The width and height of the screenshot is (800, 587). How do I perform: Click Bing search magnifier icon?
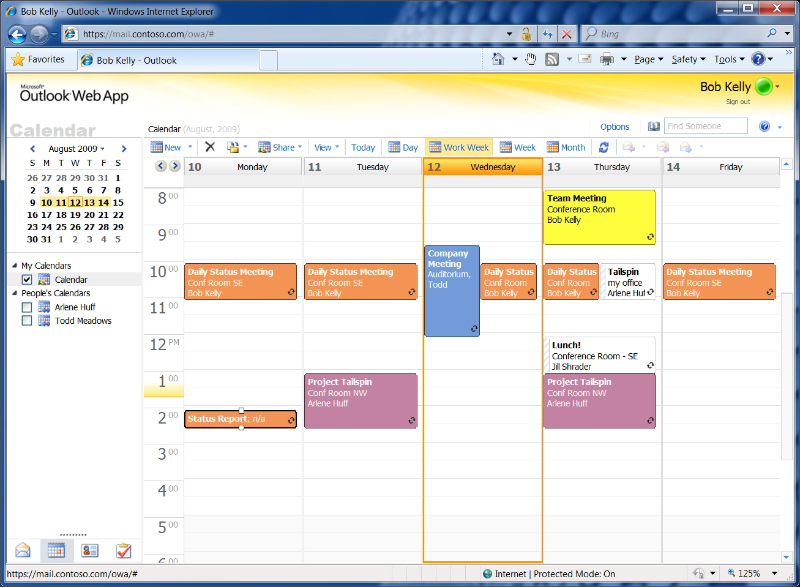pyautogui.click(x=772, y=33)
